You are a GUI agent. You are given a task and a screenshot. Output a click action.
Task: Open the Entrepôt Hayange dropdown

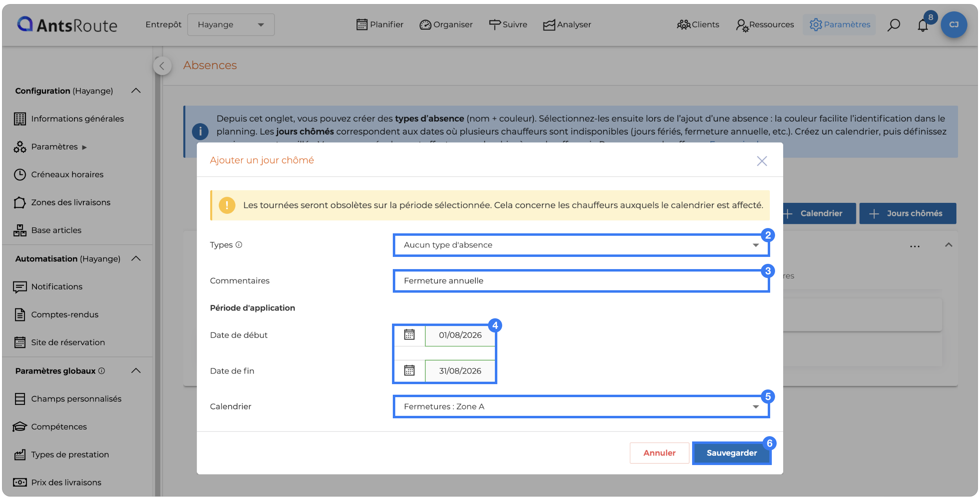click(x=231, y=25)
